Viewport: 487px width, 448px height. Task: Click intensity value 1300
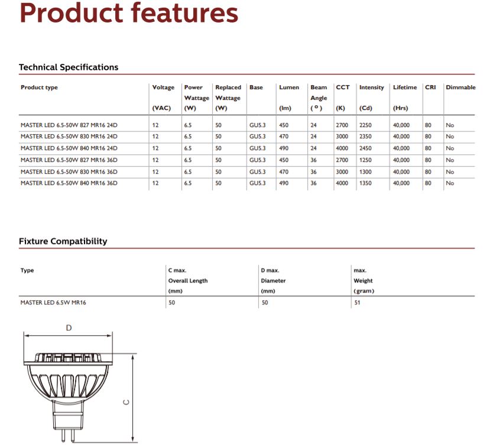coord(365,172)
